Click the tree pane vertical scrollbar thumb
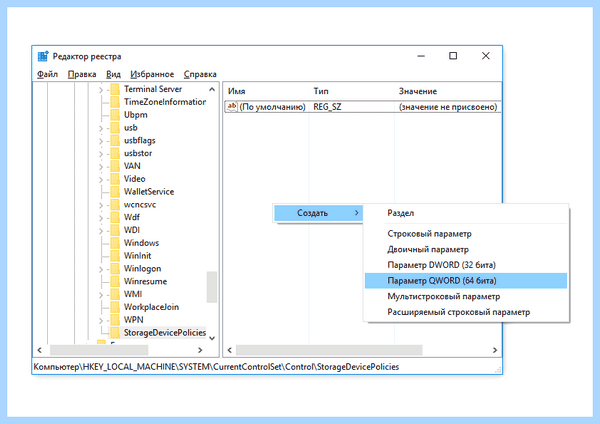 [212, 287]
